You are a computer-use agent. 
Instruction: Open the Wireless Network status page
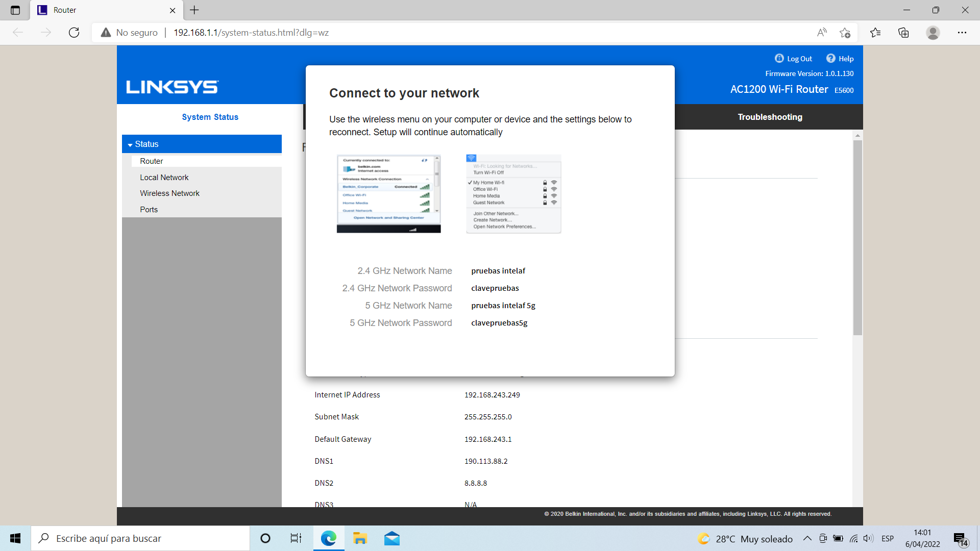click(169, 193)
